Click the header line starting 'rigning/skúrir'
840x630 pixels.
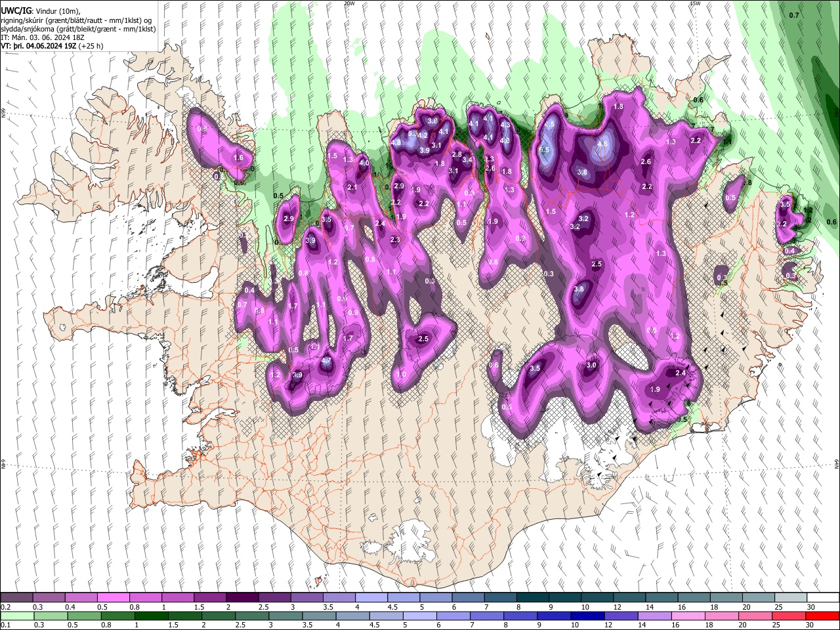76,20
